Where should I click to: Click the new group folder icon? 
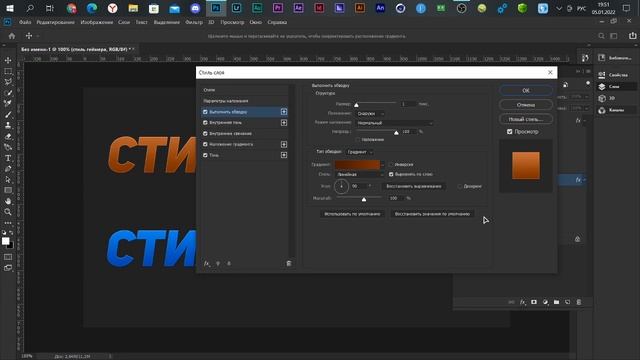(x=556, y=302)
